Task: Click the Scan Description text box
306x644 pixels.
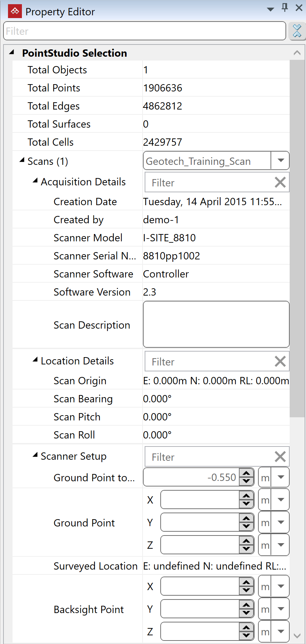Action: click(216, 324)
